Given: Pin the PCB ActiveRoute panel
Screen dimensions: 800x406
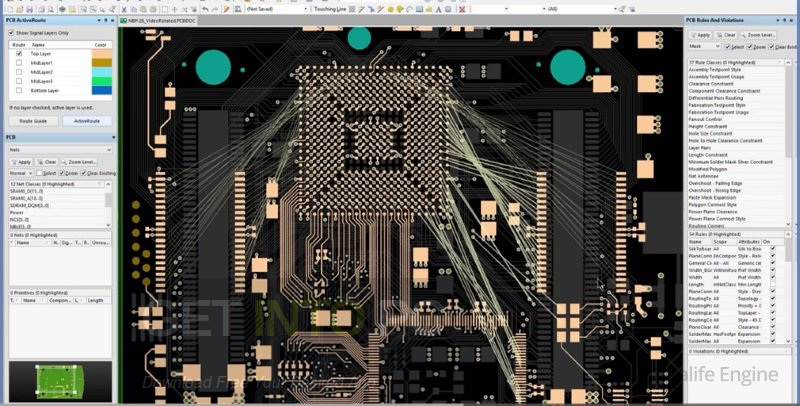Looking at the screenshot, I should (x=106, y=20).
